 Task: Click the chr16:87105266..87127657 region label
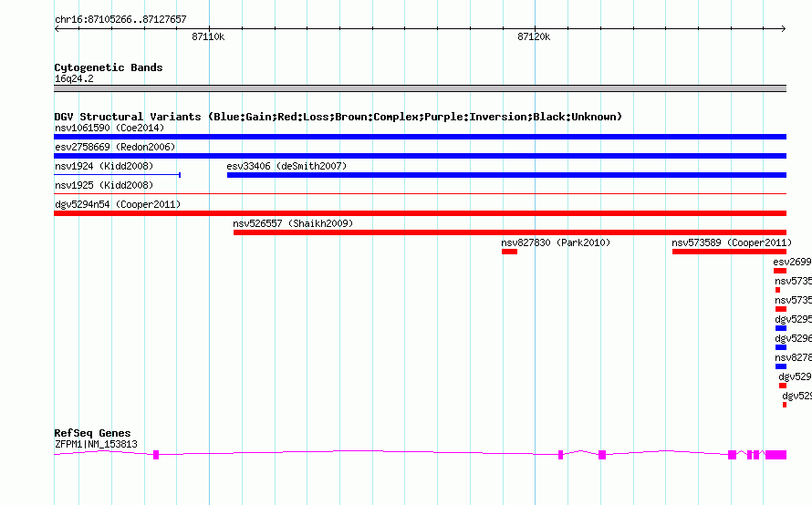pyautogui.click(x=120, y=20)
